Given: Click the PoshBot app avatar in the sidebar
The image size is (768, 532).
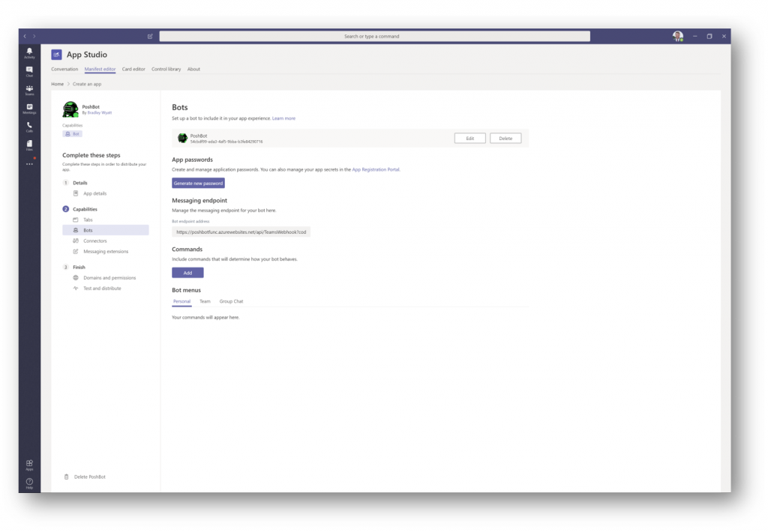Looking at the screenshot, I should click(70, 109).
